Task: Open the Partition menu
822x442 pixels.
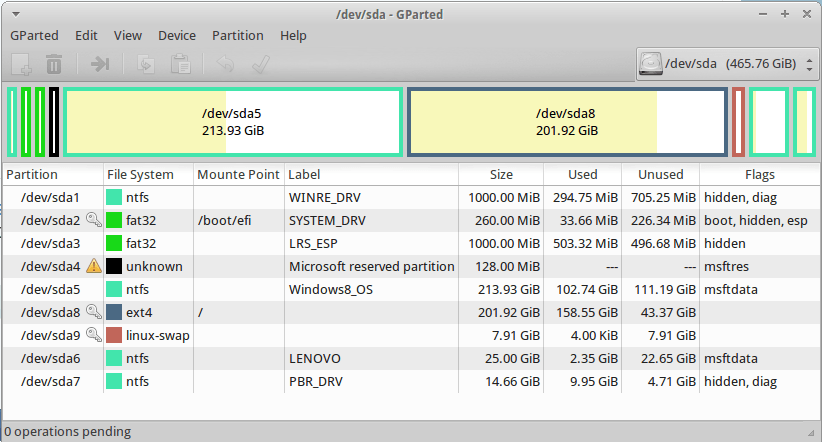Action: (237, 35)
